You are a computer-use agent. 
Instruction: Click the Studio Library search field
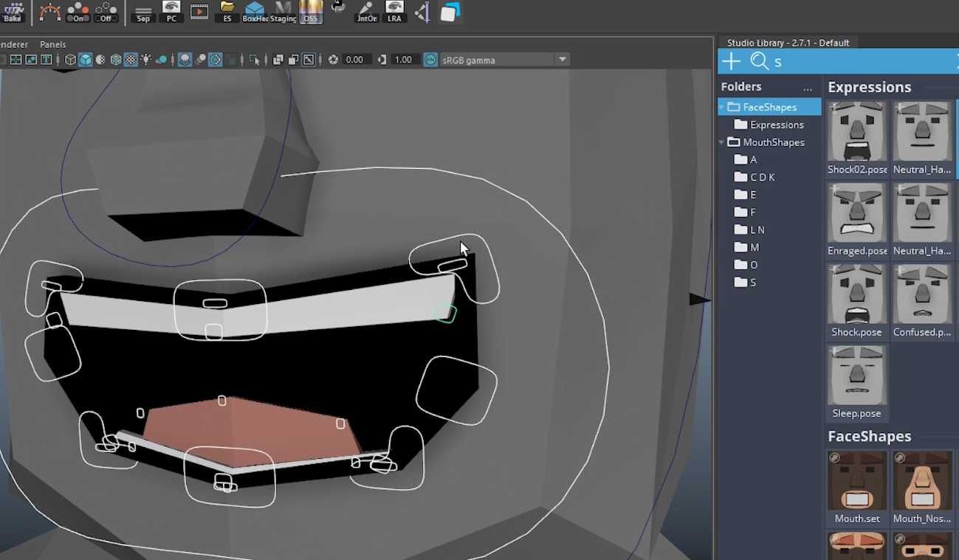[864, 62]
